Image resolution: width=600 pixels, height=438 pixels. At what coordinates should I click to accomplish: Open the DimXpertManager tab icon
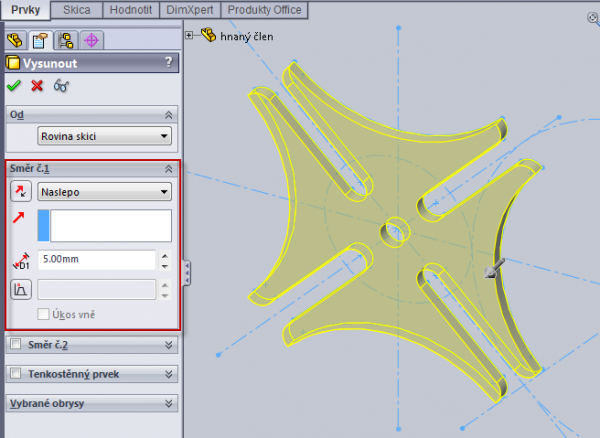point(92,41)
